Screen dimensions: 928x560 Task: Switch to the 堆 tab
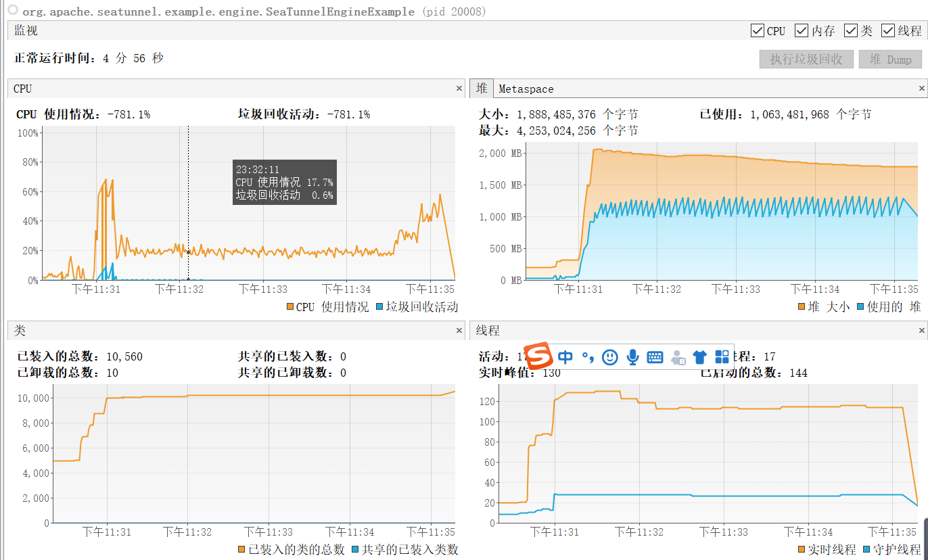(x=482, y=89)
